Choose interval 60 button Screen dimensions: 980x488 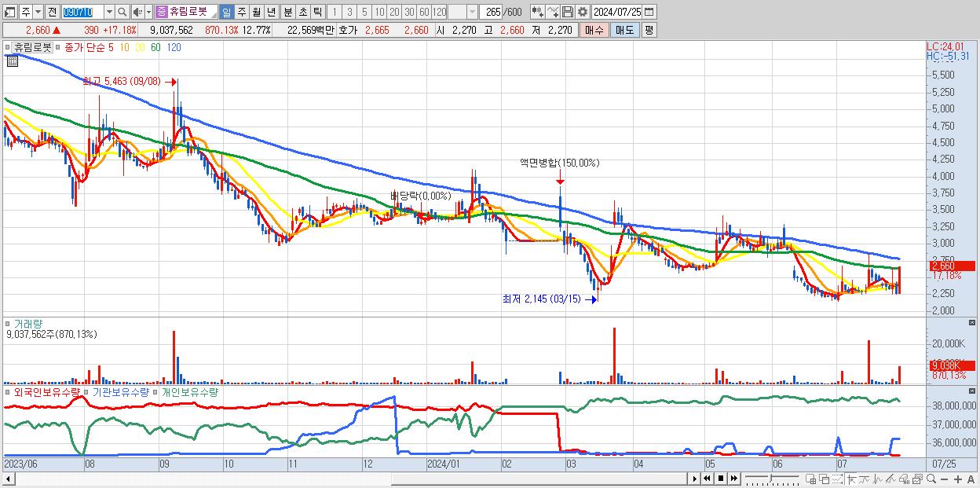coord(424,12)
